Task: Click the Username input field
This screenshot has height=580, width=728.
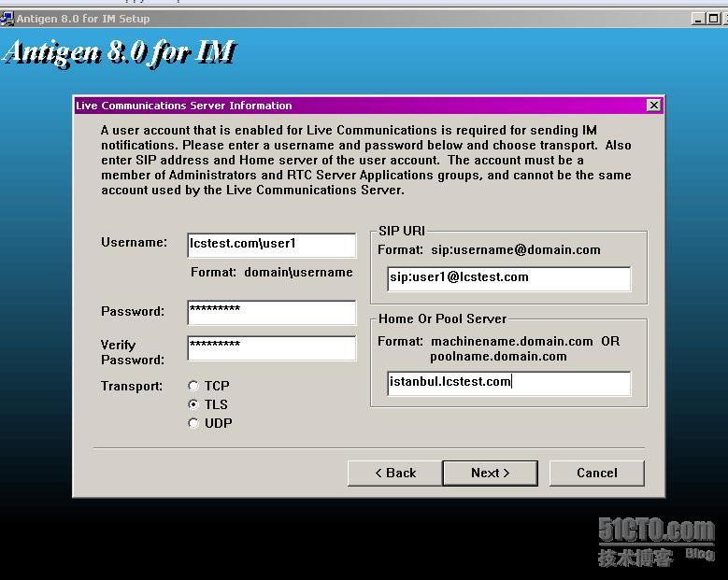Action: 272,245
